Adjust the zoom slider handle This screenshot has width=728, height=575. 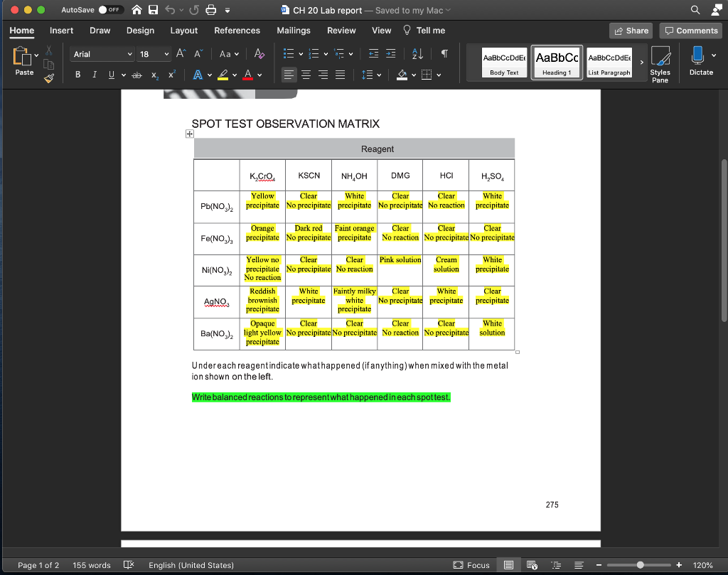click(641, 565)
